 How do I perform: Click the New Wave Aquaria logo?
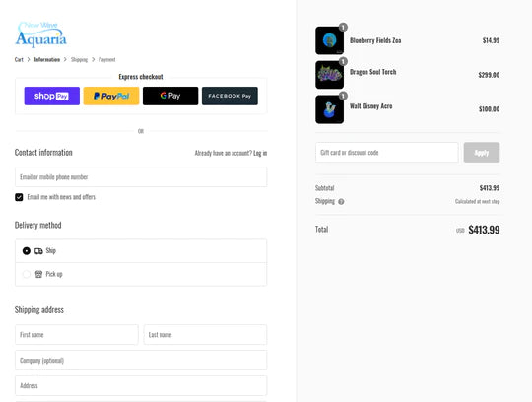pos(40,34)
